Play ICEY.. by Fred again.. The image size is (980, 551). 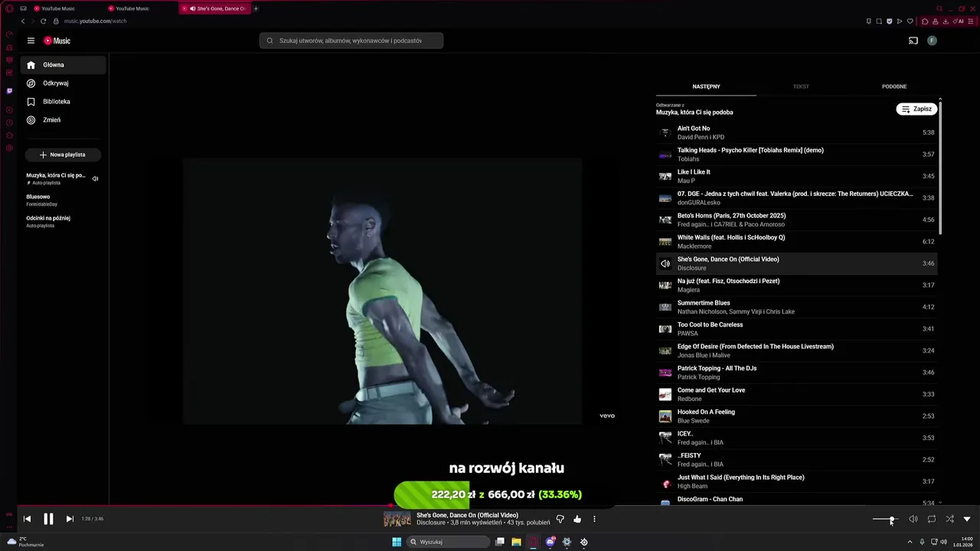(796, 438)
